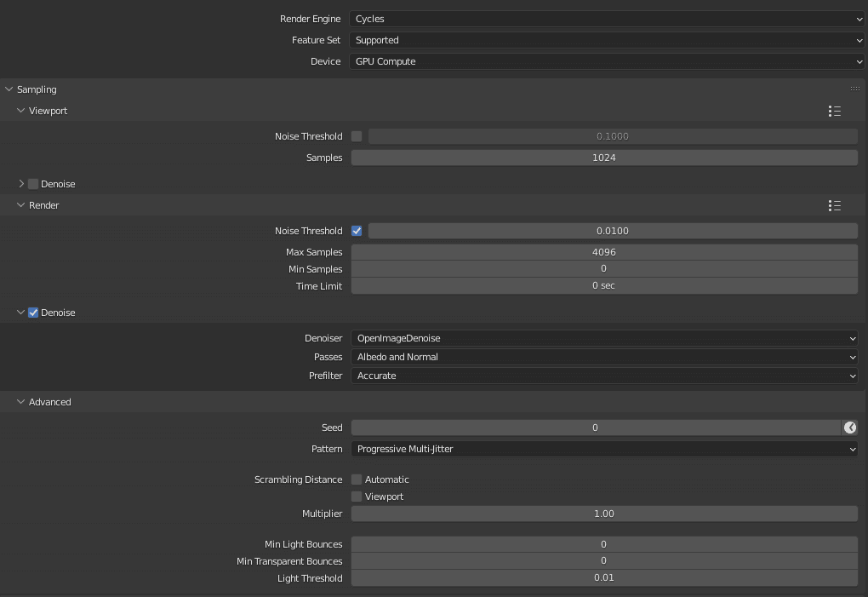
Task: Open the Feature Set dropdown
Action: coord(607,40)
